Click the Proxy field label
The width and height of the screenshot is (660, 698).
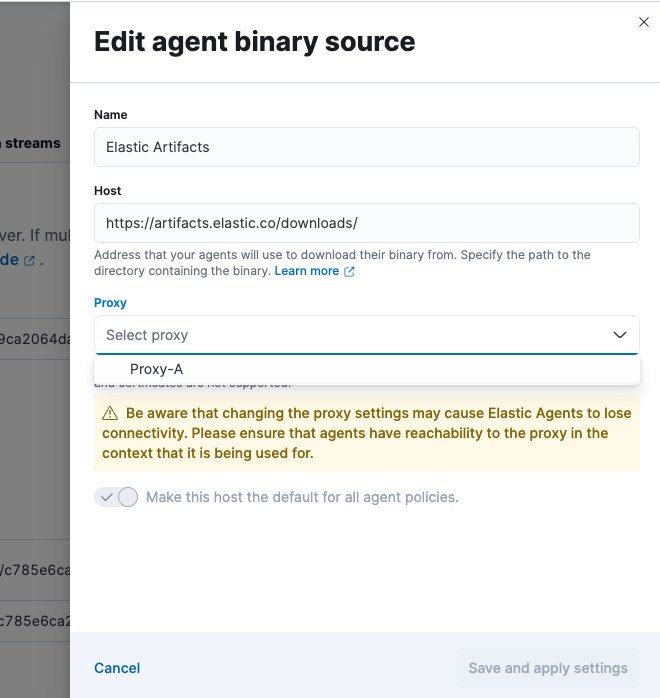(x=110, y=303)
